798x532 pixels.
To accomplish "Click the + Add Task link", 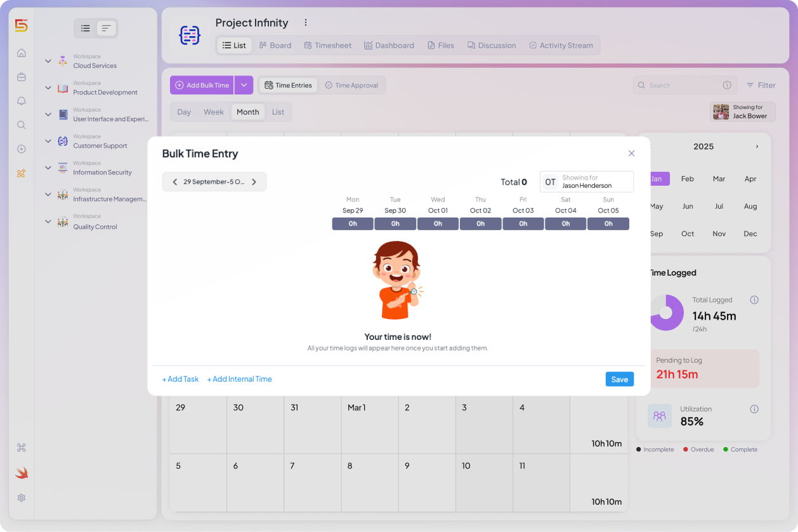I will [180, 379].
